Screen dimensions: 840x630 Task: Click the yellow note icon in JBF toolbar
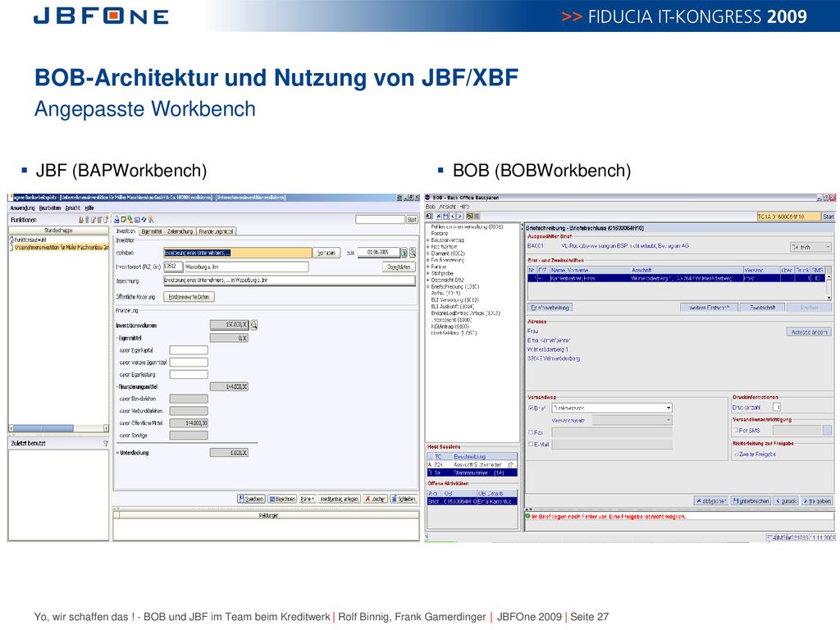tap(123, 220)
